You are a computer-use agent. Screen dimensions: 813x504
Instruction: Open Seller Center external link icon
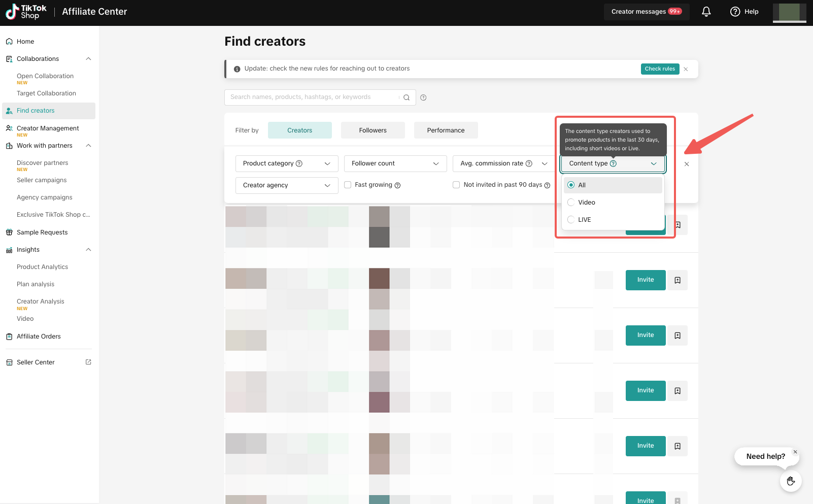[88, 362]
